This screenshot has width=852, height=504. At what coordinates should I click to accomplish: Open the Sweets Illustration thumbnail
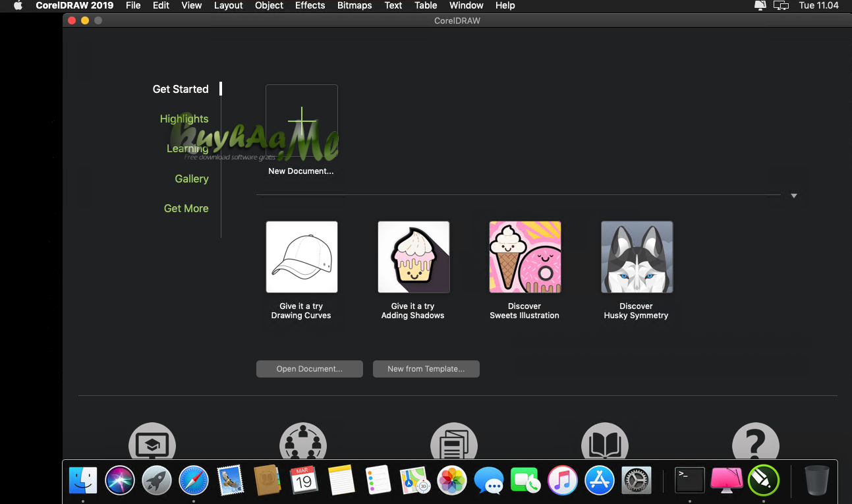coord(525,257)
